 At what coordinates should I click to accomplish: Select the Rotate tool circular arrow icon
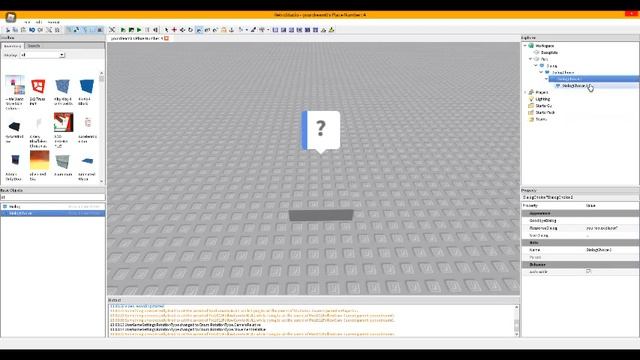point(190,30)
